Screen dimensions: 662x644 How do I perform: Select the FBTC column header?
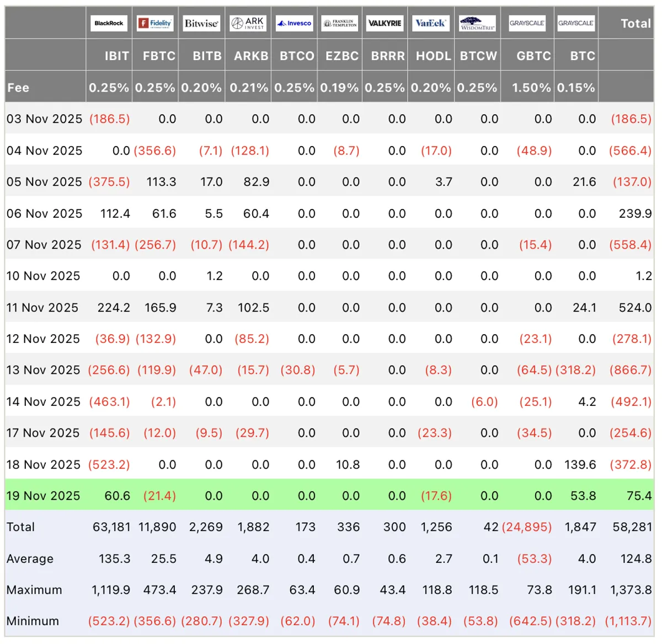point(159,56)
